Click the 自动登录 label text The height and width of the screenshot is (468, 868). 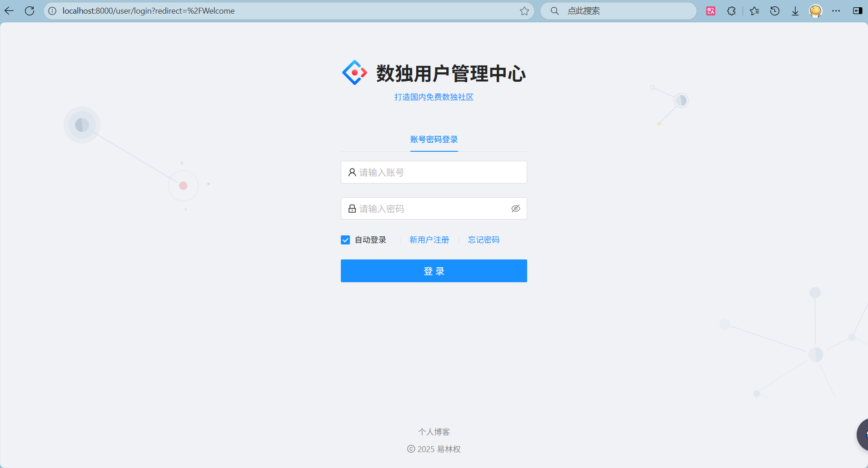pyautogui.click(x=370, y=240)
